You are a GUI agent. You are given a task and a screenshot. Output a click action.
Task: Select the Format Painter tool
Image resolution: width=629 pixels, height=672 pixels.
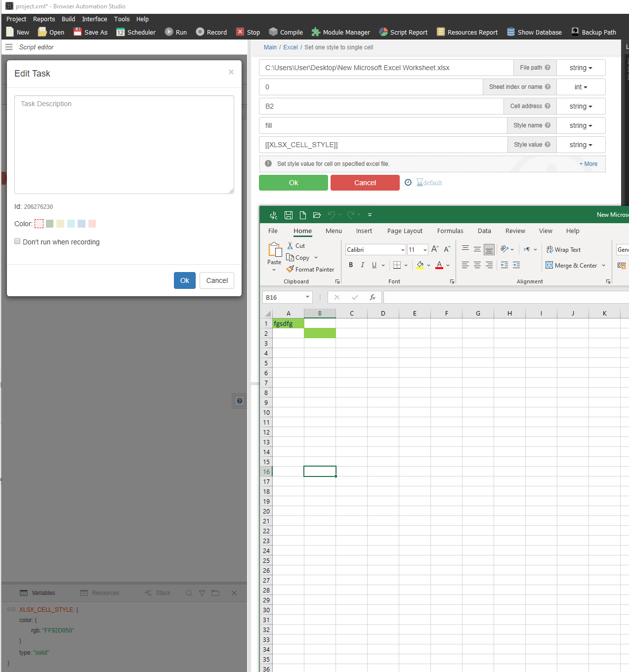click(310, 270)
